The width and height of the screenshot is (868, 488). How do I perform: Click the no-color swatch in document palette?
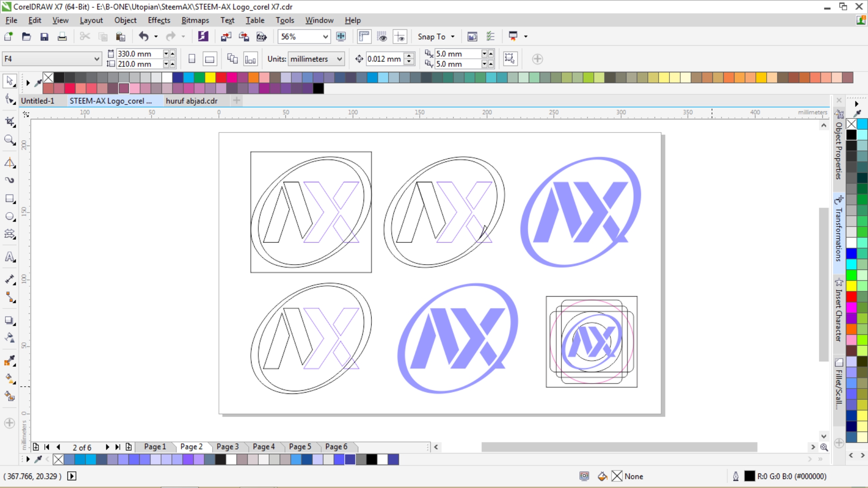tap(58, 460)
